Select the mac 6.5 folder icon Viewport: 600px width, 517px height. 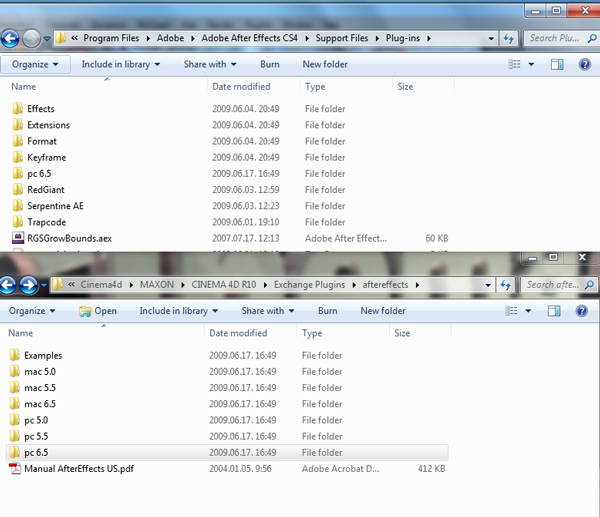(x=15, y=404)
